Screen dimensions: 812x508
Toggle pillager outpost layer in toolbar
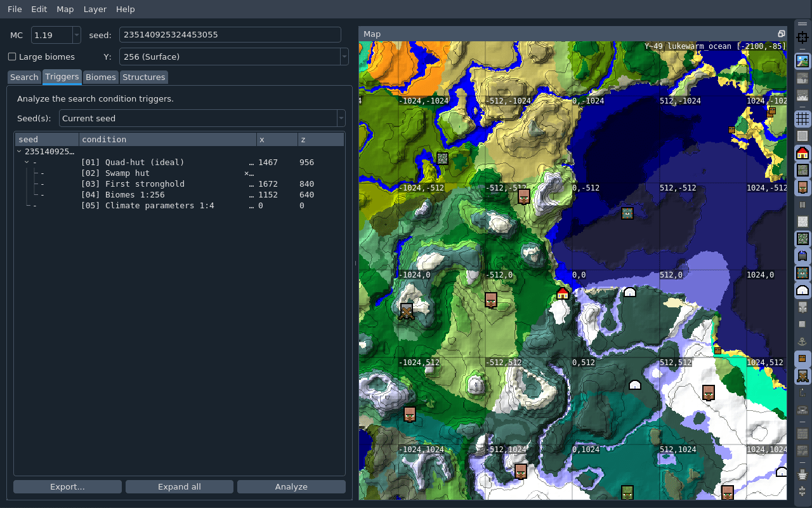802,376
